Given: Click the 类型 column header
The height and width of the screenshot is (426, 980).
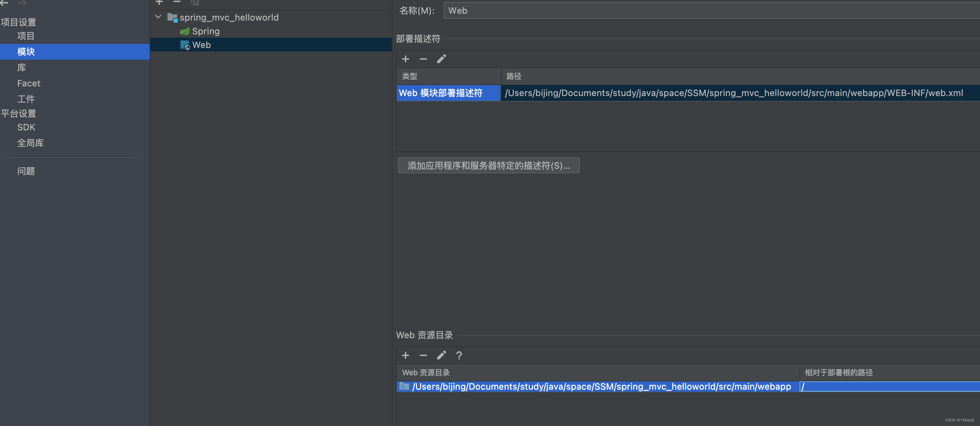Looking at the screenshot, I should [x=448, y=76].
